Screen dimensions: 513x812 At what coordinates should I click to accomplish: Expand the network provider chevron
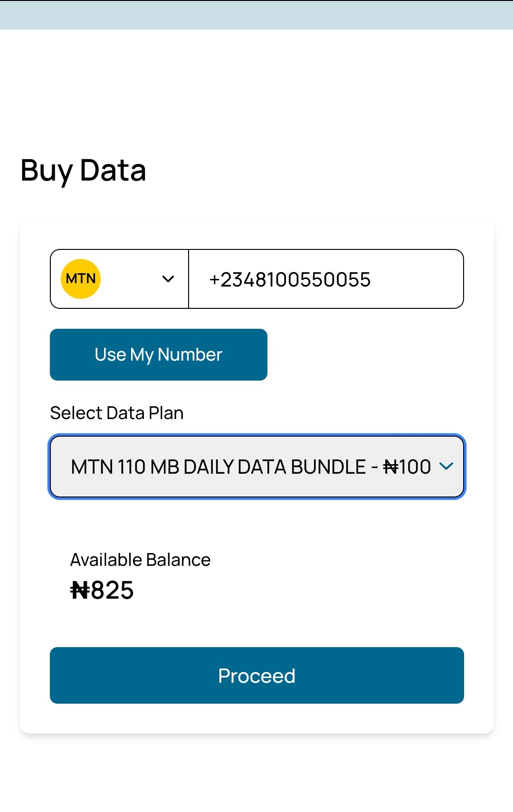pos(168,279)
